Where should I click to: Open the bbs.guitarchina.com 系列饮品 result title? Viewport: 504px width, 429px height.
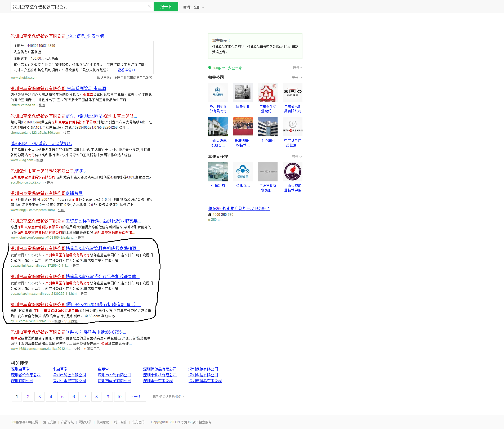[x=75, y=276]
